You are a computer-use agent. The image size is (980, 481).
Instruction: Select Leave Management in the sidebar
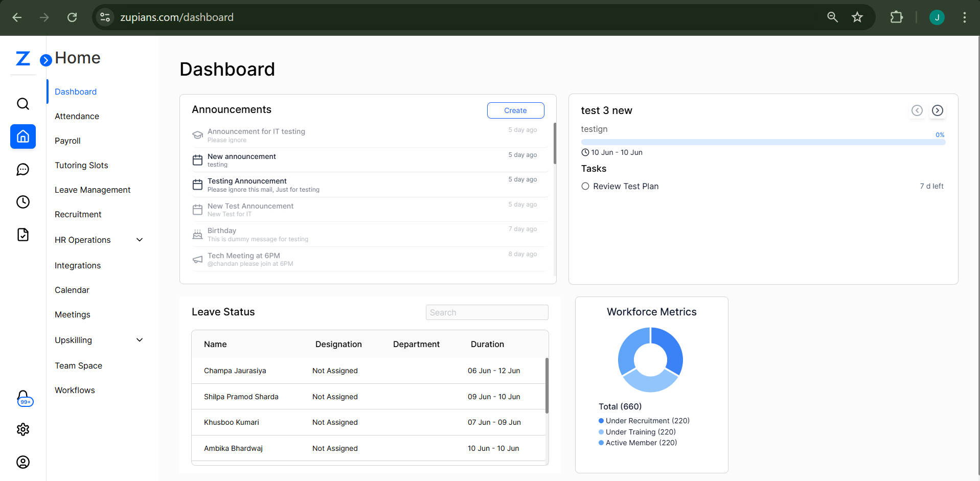coord(93,190)
